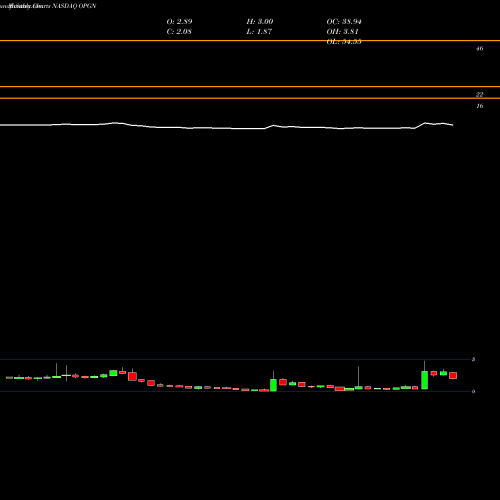The image size is (500, 500).
Task: Select the low value 'L: 1.87'
Action: [x=259, y=31]
